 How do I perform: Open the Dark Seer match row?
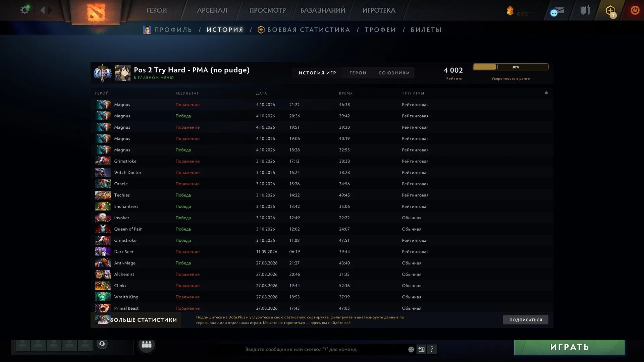pos(322,252)
